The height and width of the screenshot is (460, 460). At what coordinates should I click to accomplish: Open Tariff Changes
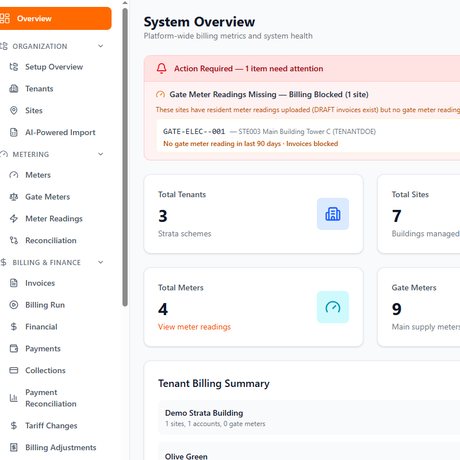(51, 426)
